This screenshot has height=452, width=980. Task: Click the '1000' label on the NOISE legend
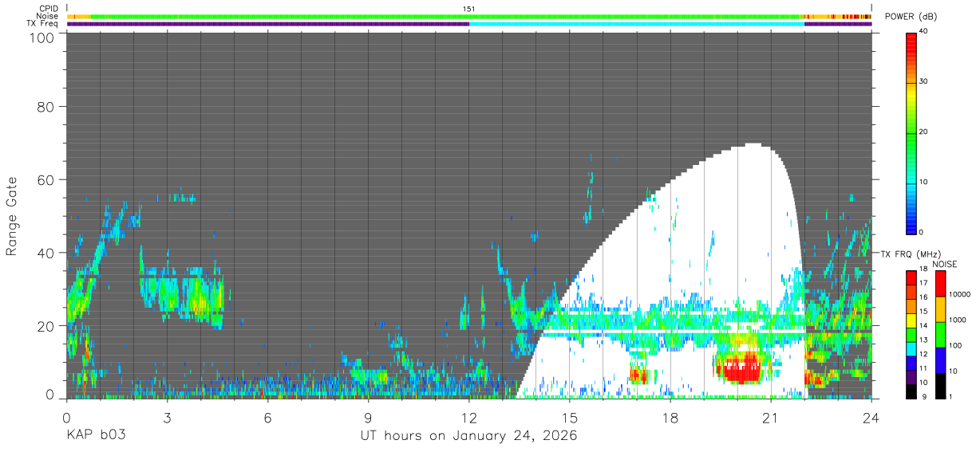click(958, 320)
